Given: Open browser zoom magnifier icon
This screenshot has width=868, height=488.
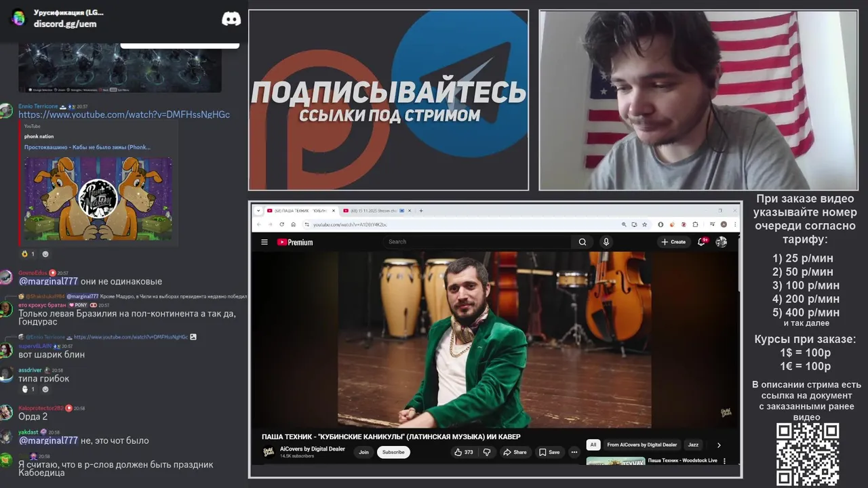Looking at the screenshot, I should (x=624, y=224).
